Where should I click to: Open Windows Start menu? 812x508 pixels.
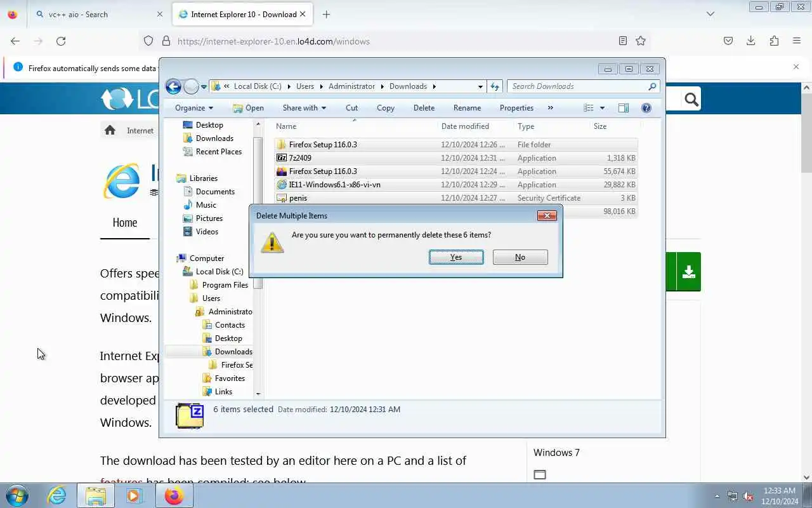[x=17, y=495]
